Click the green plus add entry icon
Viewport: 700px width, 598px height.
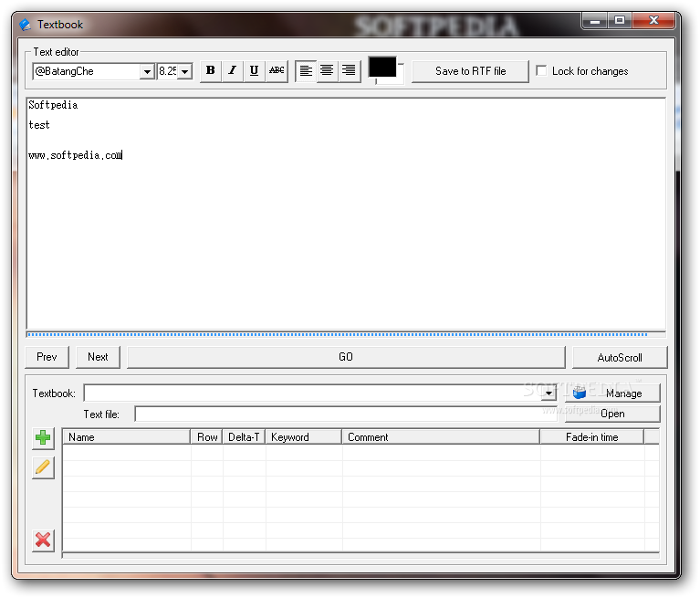(43, 437)
